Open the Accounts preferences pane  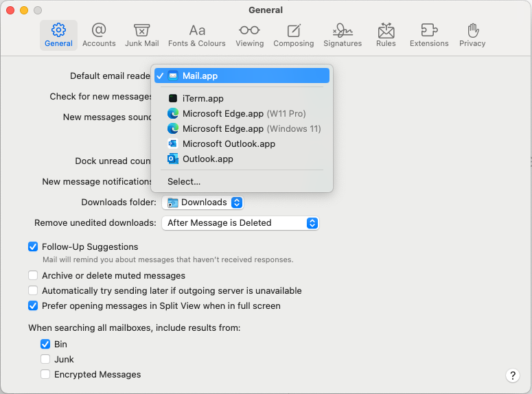pos(99,35)
